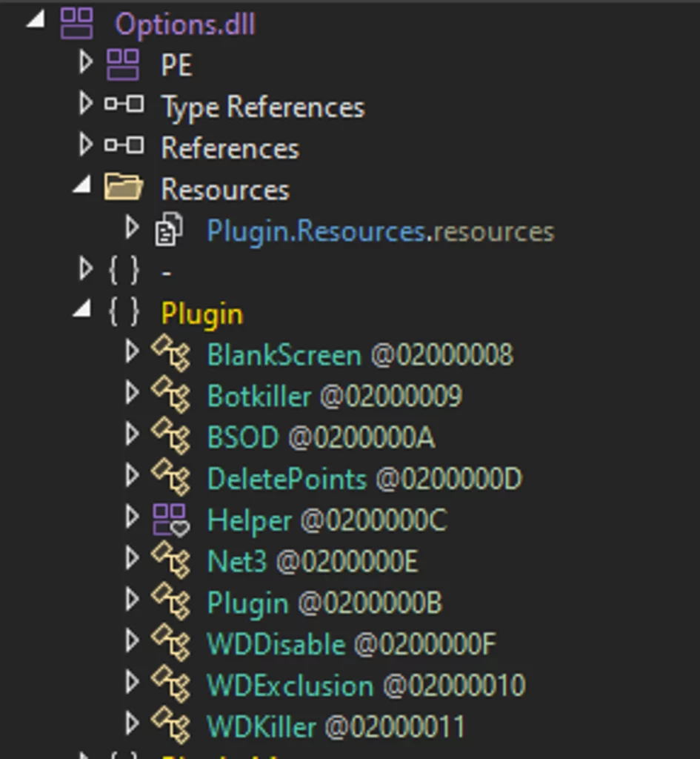The width and height of the screenshot is (700, 759).
Task: Click the BlankScreen class icon
Action: click(x=171, y=354)
